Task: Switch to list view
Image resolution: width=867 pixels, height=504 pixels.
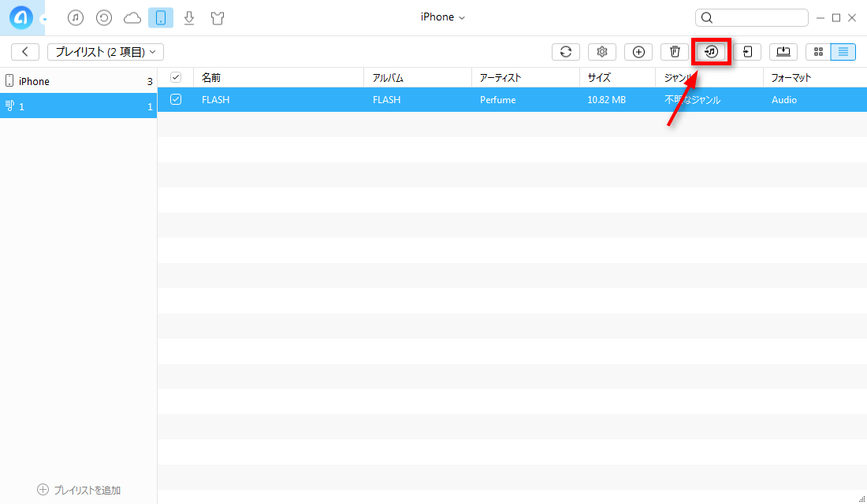Action: point(843,52)
